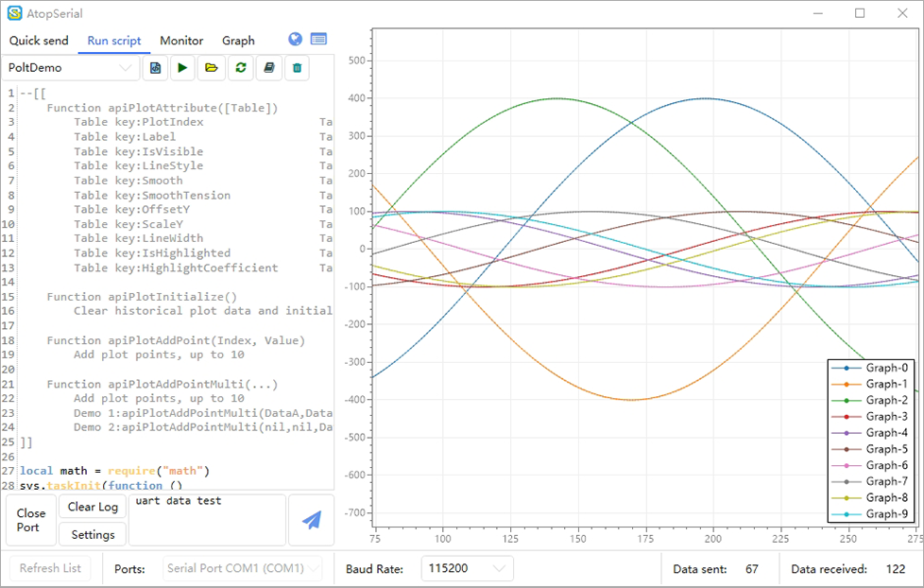Image resolution: width=924 pixels, height=588 pixels.
Task: Click the globe language icon
Action: (x=295, y=39)
